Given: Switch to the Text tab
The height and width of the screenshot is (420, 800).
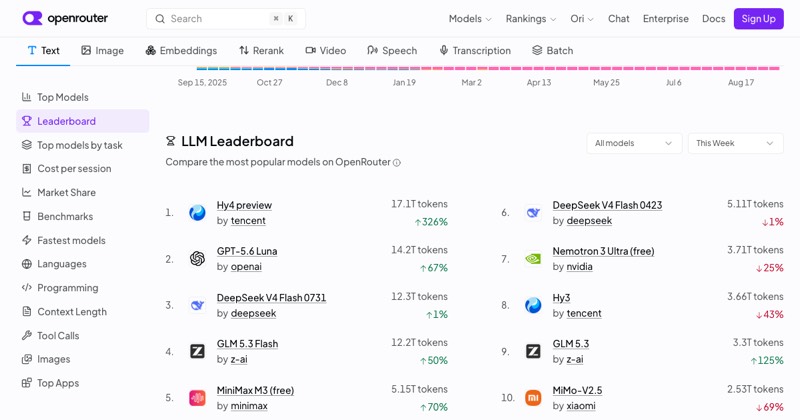Looking at the screenshot, I should click(43, 51).
